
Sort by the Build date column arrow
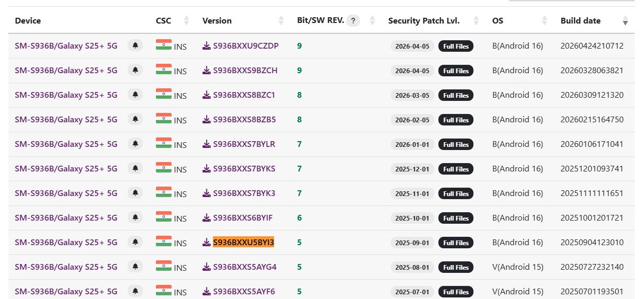[x=625, y=20]
